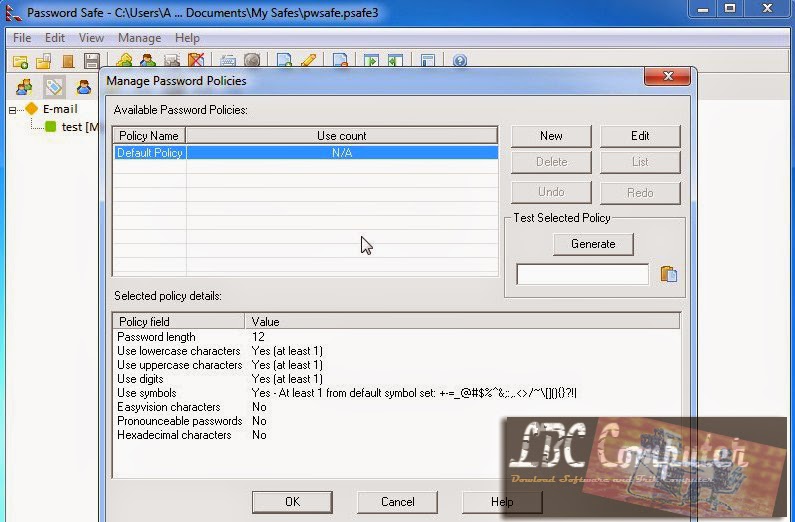Click the New policy button
This screenshot has height=522, width=795.
click(551, 136)
